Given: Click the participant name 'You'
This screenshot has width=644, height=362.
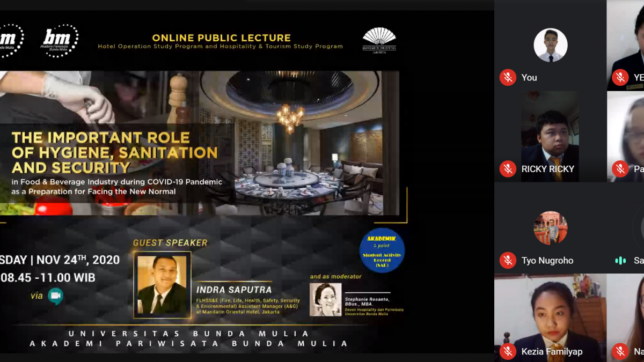Looking at the screenshot, I should coord(529,78).
